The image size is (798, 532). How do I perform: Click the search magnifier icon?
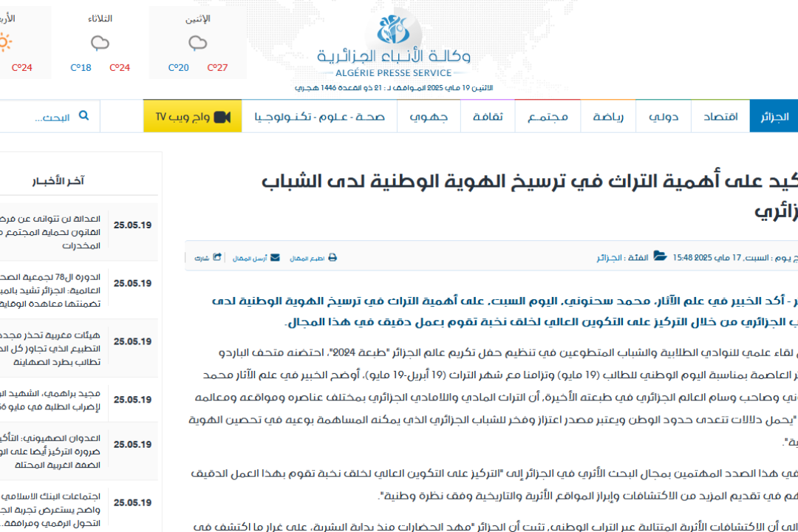point(83,115)
